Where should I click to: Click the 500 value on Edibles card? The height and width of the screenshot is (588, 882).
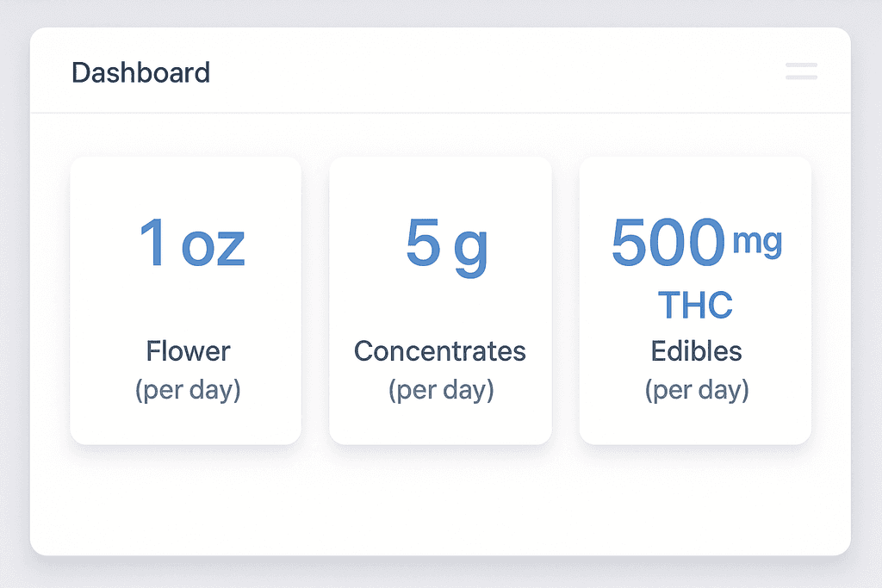pos(667,243)
